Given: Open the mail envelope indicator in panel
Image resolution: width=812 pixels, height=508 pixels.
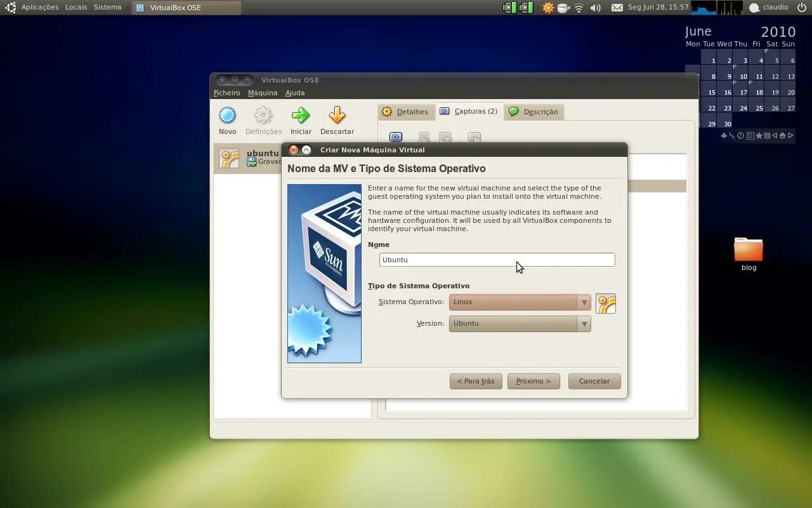Looking at the screenshot, I should (x=617, y=8).
